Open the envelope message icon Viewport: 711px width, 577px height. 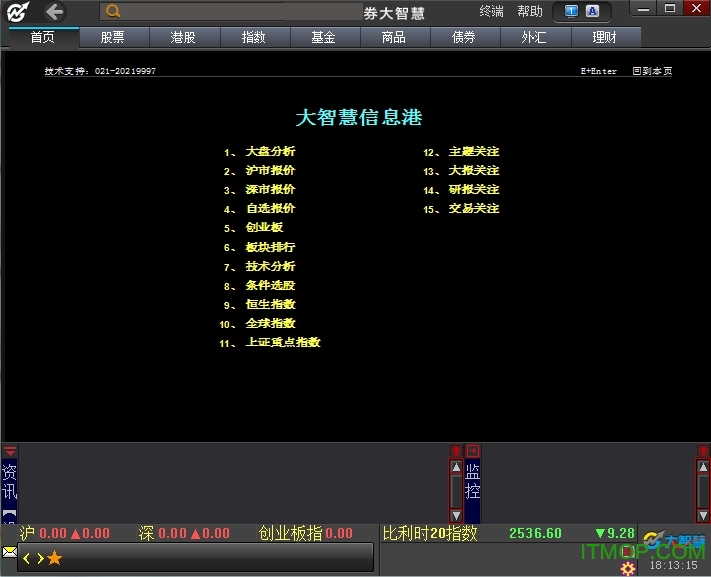pyautogui.click(x=10, y=552)
